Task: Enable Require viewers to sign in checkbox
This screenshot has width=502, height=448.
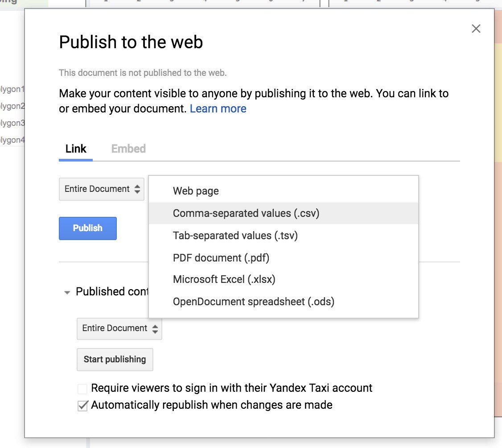Action: coord(82,389)
